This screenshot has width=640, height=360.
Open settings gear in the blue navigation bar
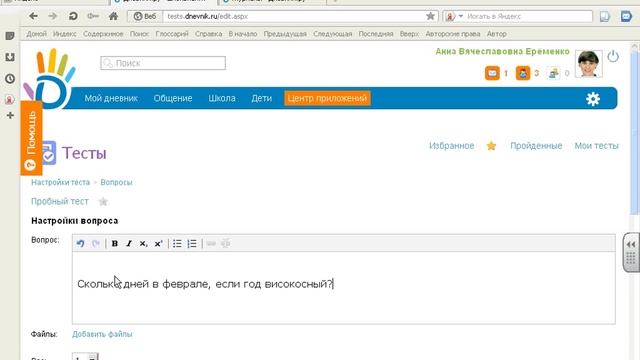(593, 99)
